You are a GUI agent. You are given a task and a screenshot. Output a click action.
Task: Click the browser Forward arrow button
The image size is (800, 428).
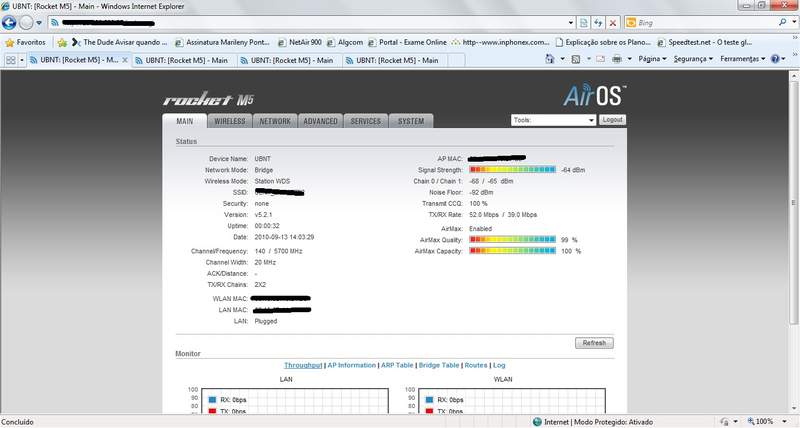(26, 22)
